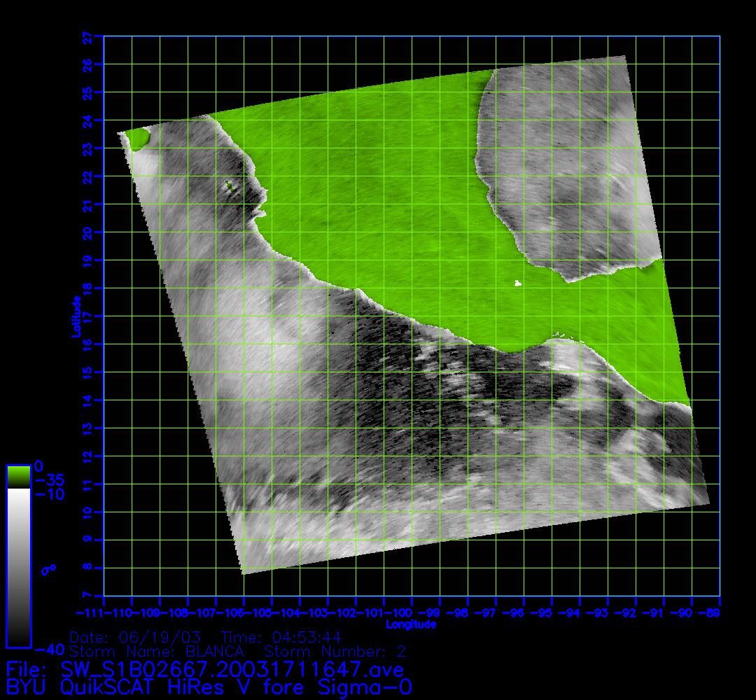Image resolution: width=756 pixels, height=700 pixels.
Task: Click the "27" latitude tick label
Action: pyautogui.click(x=88, y=36)
